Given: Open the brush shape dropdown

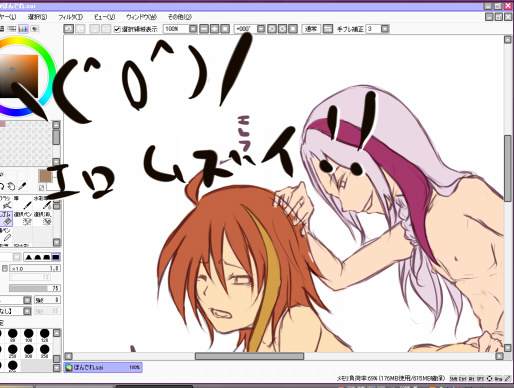Looking at the screenshot, I should (x=27, y=300).
